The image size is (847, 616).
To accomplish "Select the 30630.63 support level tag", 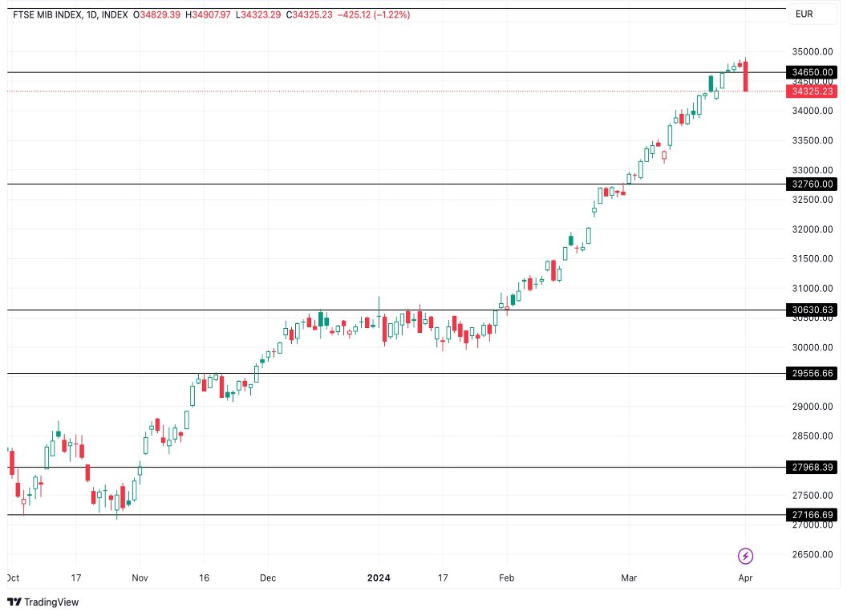I will click(810, 310).
